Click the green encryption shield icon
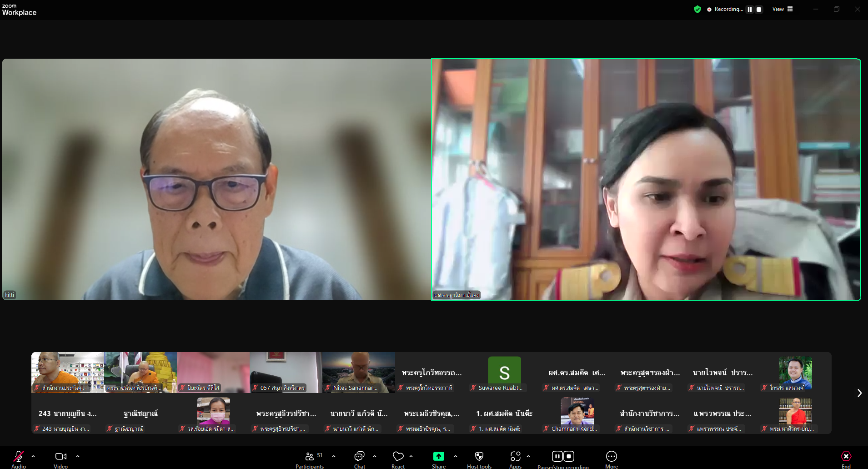The width and height of the screenshot is (868, 469). pos(697,9)
